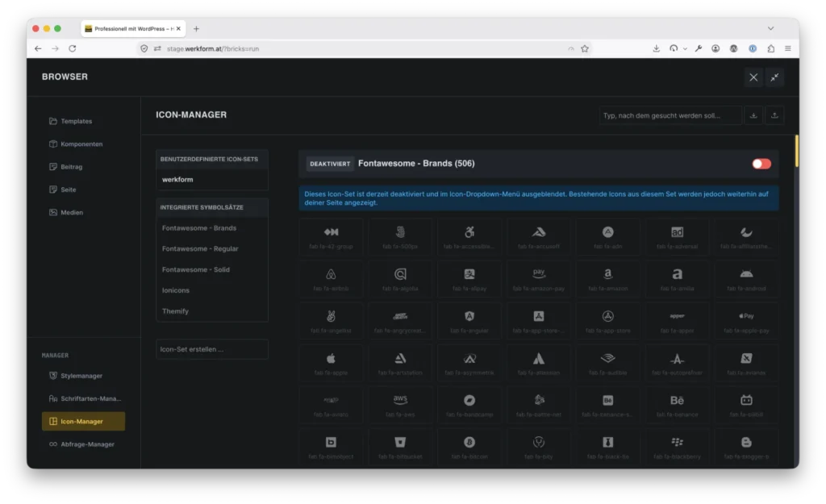Select the fab fa-apple icon tile
This screenshot has height=504, width=826.
[x=331, y=364]
